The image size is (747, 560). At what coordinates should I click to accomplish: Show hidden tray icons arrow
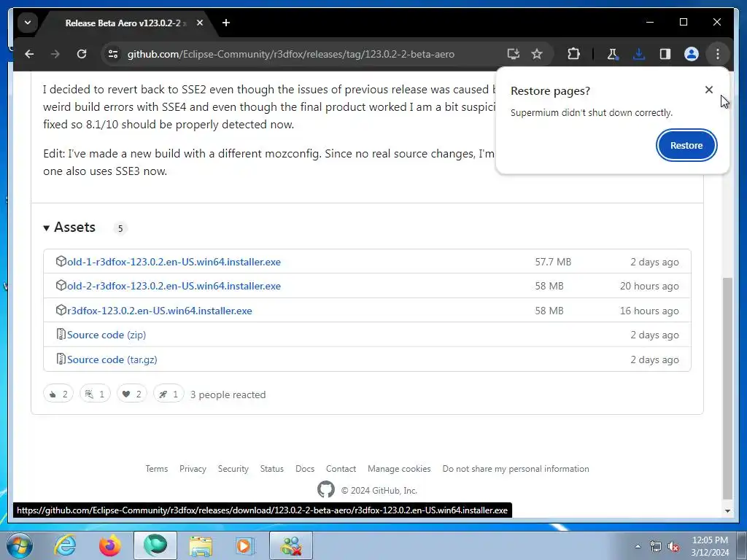click(x=638, y=546)
